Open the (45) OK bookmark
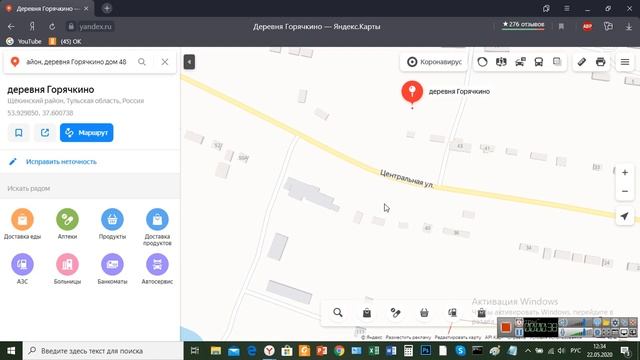The width and height of the screenshot is (640, 360). pyautogui.click(x=65, y=42)
